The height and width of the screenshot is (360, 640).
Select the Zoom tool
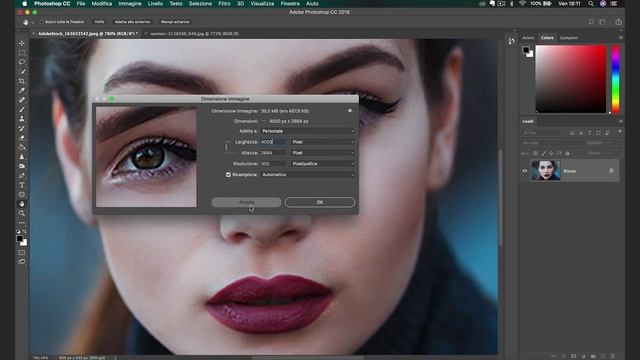[x=22, y=213]
